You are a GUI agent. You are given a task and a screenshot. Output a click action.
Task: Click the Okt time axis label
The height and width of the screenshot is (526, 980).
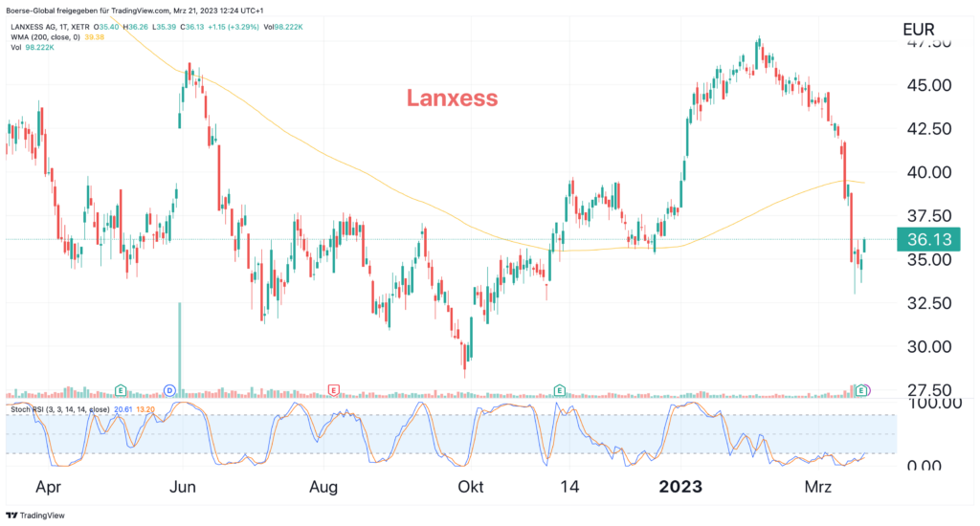tap(470, 488)
